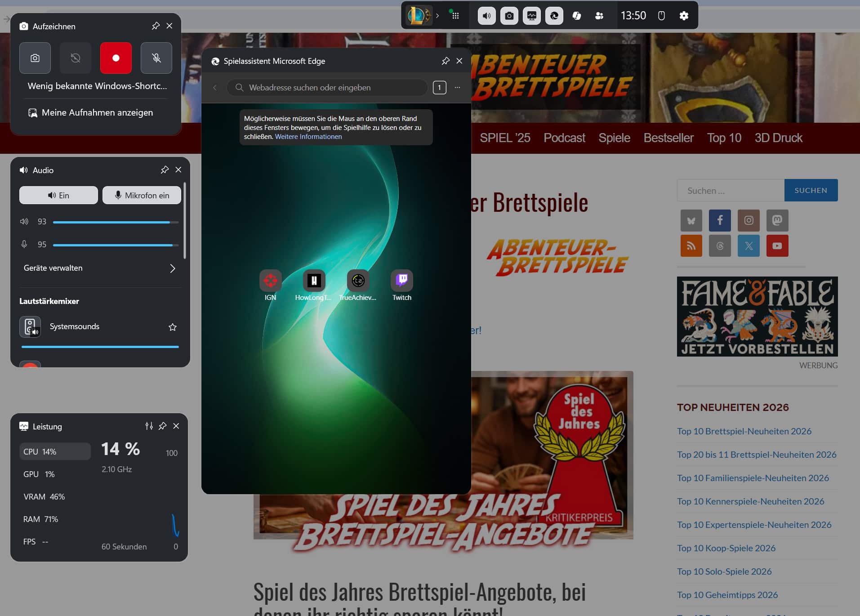This screenshot has width=860, height=616.
Task: Open the widget menu in Game Bar
Action: [x=455, y=16]
